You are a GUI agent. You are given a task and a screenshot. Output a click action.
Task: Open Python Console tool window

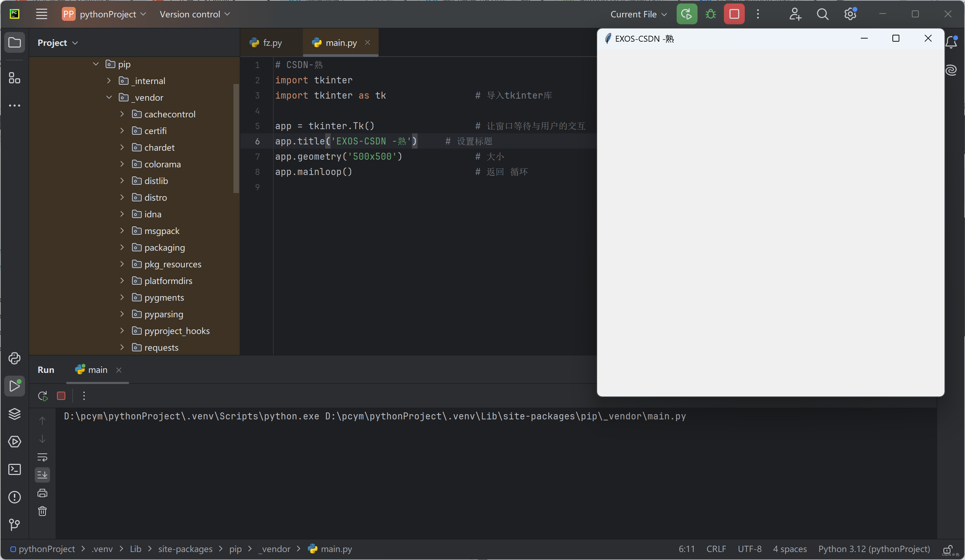point(15,358)
